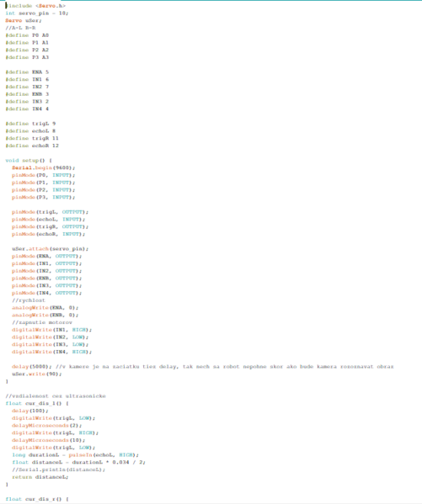
Task: Click the #include Servo.h line
Action: (x=35, y=6)
